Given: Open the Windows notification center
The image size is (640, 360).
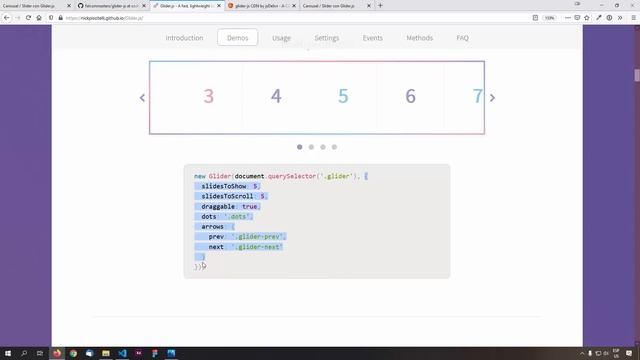Looking at the screenshot, I should (629, 353).
